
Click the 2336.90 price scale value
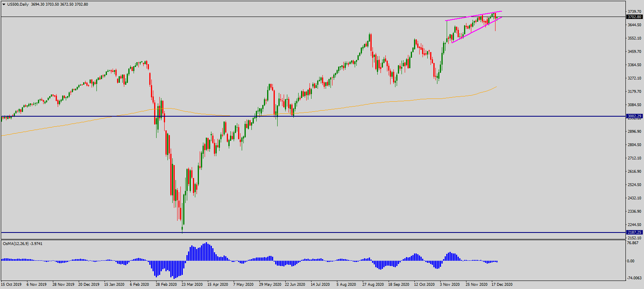pyautogui.click(x=634, y=212)
